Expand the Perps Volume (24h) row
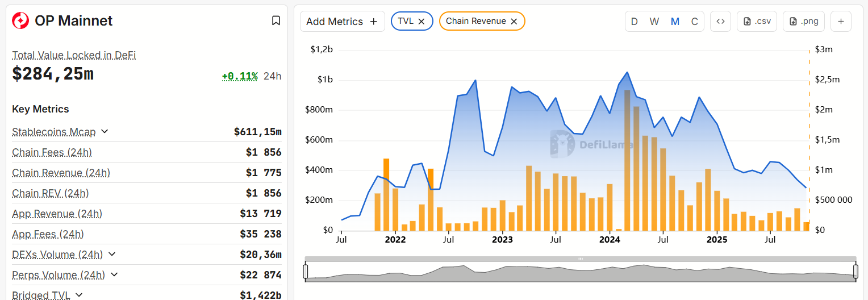This screenshot has height=300, width=868. 114,275
